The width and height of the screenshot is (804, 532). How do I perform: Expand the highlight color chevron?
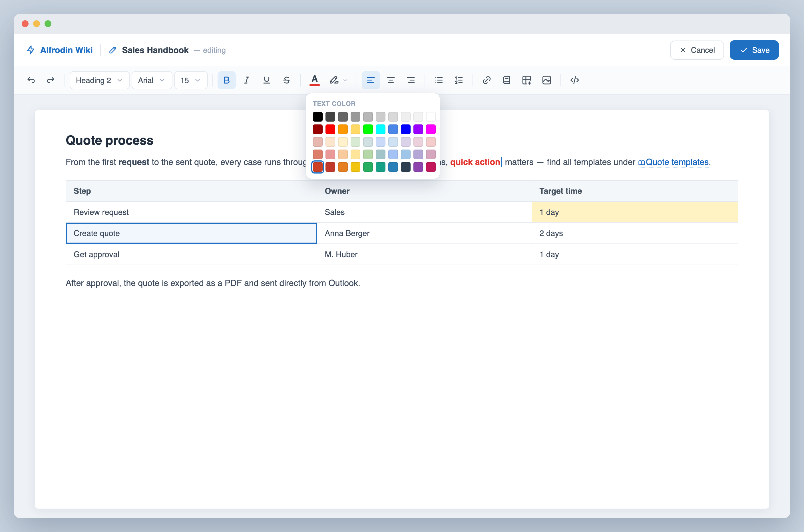(x=345, y=80)
